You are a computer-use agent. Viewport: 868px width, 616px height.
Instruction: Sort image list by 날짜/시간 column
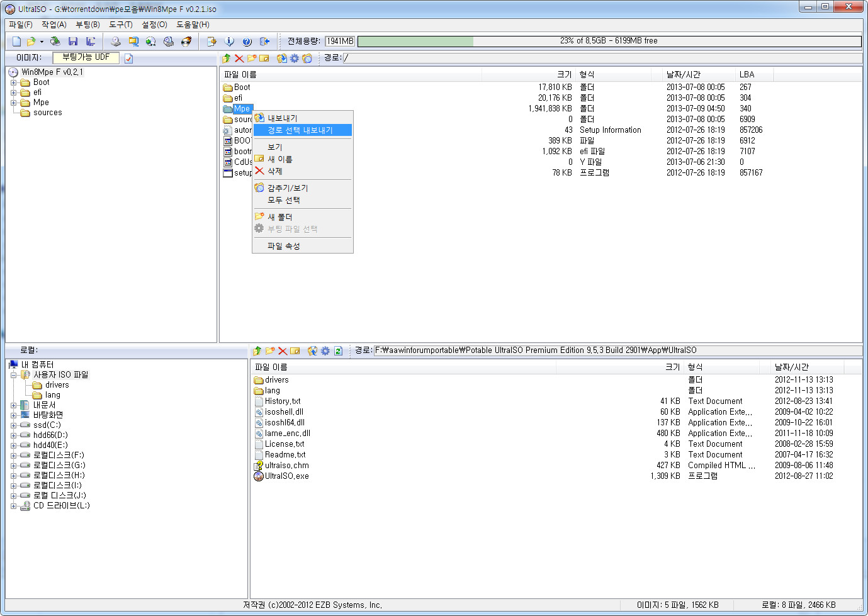tap(699, 74)
